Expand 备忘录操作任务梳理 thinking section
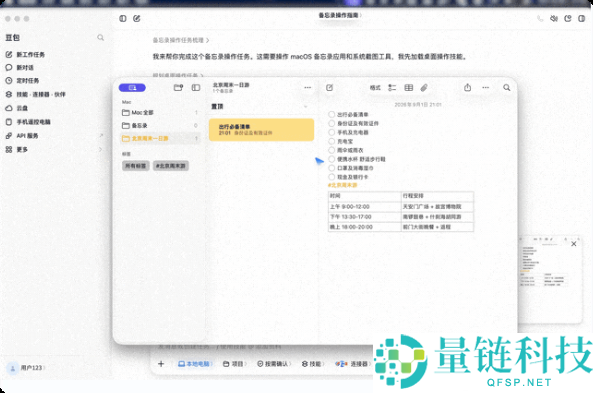Image resolution: width=593 pixels, height=393 pixels. coord(181,40)
